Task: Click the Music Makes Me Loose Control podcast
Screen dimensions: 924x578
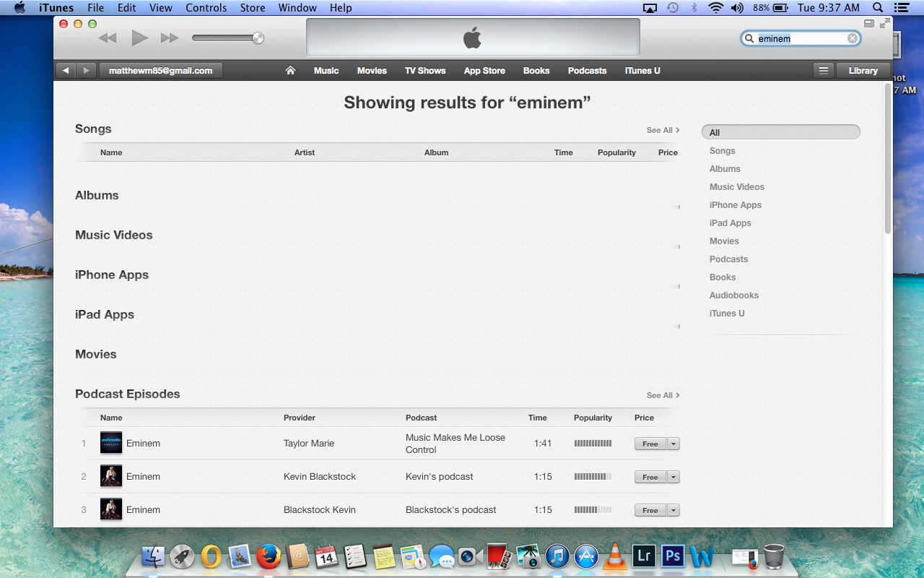Action: pyautogui.click(x=456, y=444)
